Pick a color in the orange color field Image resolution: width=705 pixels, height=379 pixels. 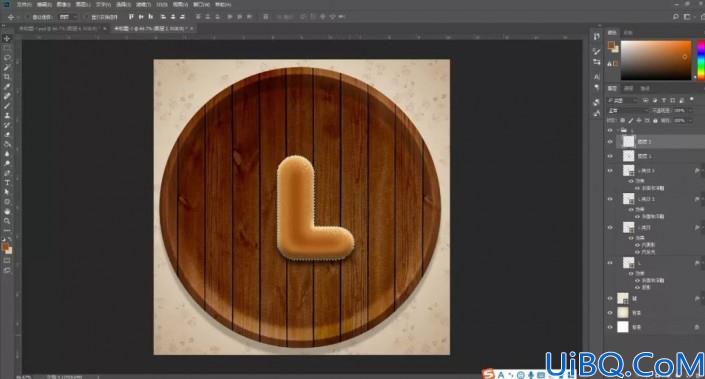[656, 61]
